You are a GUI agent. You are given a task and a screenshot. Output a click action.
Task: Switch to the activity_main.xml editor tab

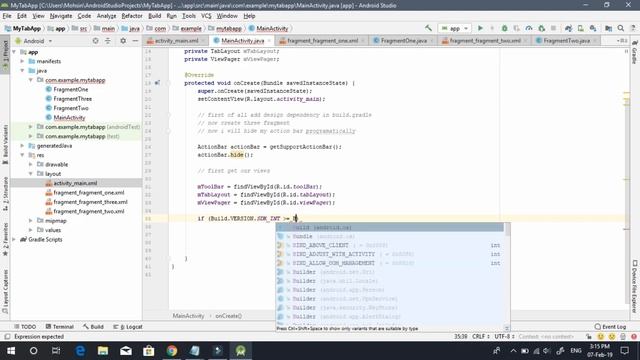176,41
